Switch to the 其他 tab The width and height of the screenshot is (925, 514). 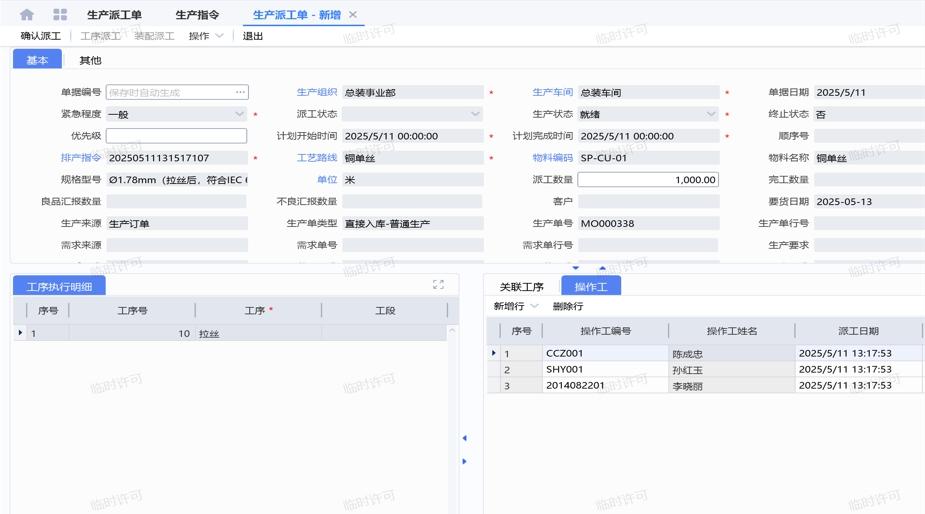point(90,60)
